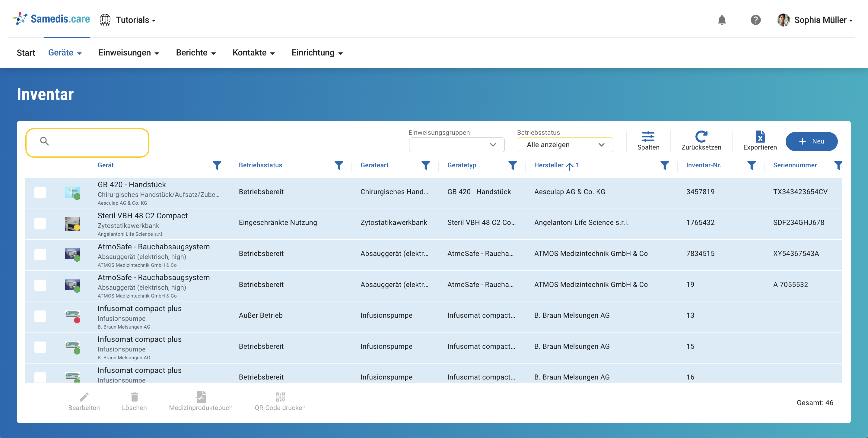Click the Gerätetyp column filter funnel

tap(512, 165)
